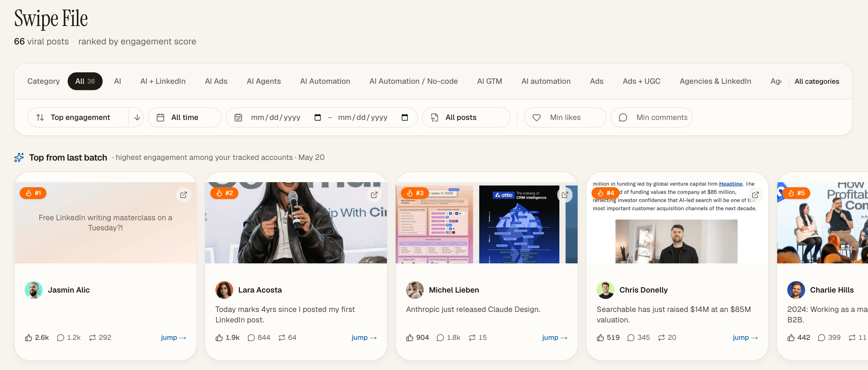Open calendar picker for the end date
This screenshot has width=868, height=370.
click(x=405, y=117)
